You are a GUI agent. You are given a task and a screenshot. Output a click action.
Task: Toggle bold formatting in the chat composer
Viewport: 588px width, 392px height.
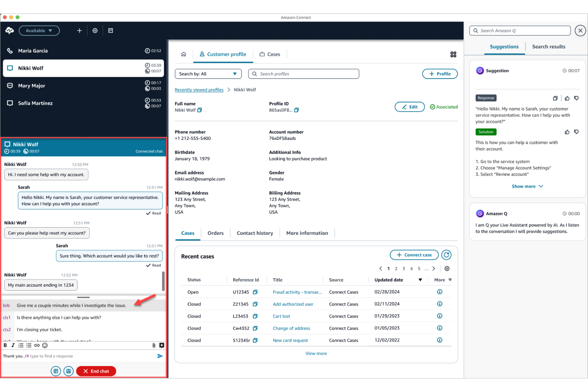5,345
